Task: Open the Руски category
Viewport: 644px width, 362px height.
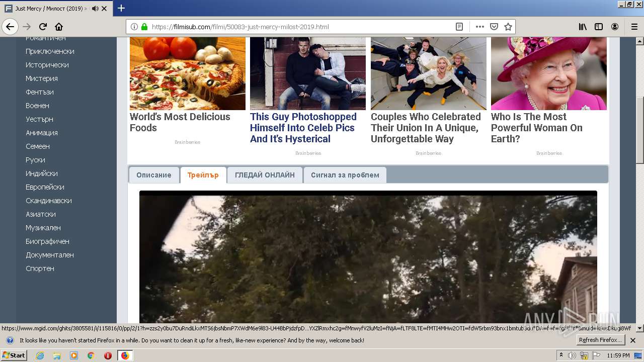Action: click(35, 160)
